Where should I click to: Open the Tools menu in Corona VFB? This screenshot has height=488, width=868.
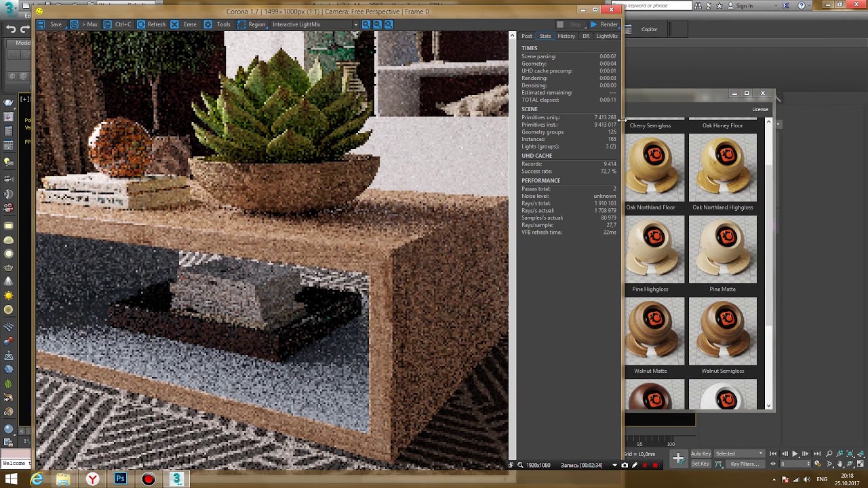pos(217,24)
